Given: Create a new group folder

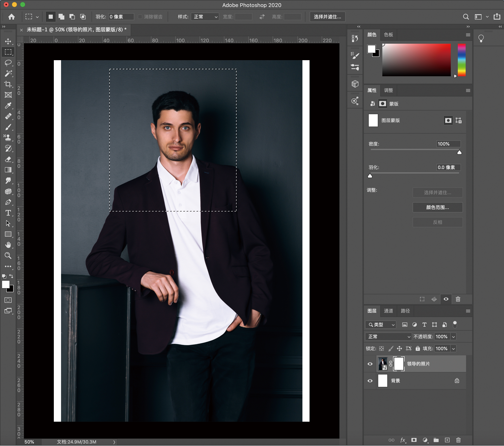Looking at the screenshot, I should [436, 440].
